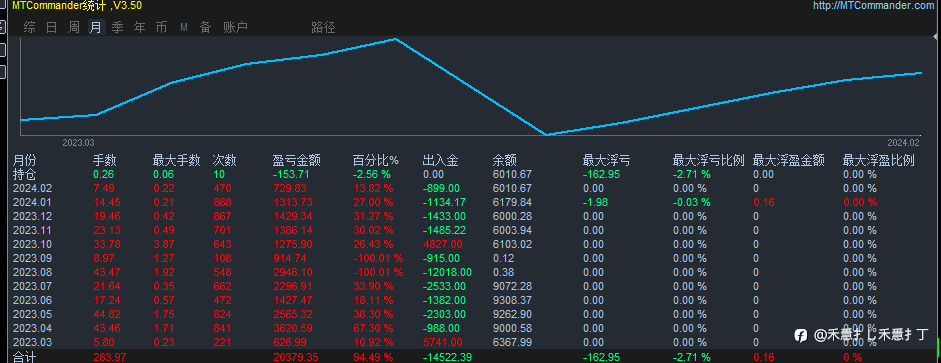
Task: Click the 4827.00 deposit cell
Action: click(442, 244)
